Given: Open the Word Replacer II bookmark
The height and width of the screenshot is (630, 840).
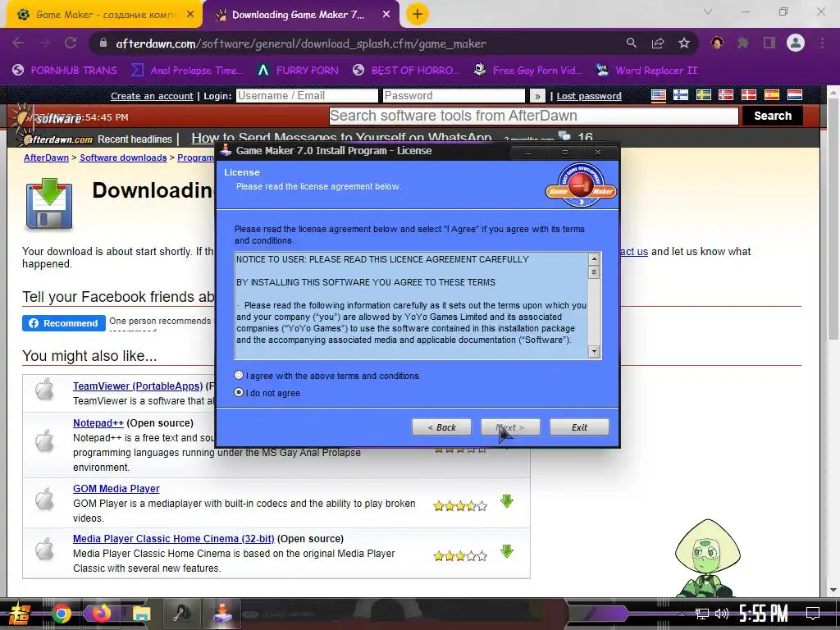Looking at the screenshot, I should pyautogui.click(x=646, y=71).
